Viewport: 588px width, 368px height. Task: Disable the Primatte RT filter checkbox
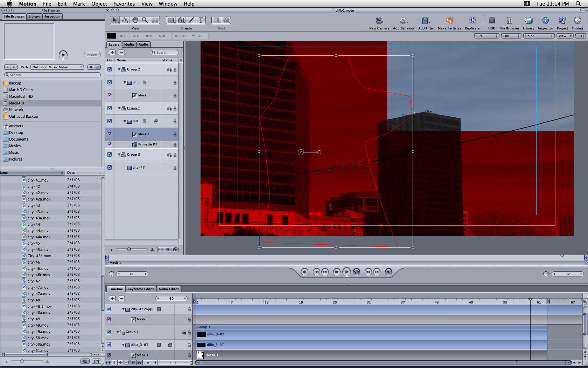(x=110, y=144)
